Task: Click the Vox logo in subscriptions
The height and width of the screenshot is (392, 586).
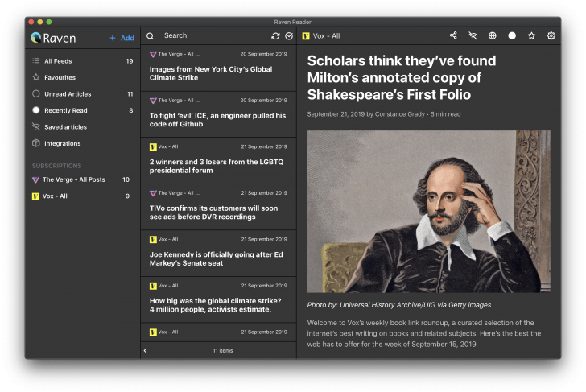Action: 35,196
